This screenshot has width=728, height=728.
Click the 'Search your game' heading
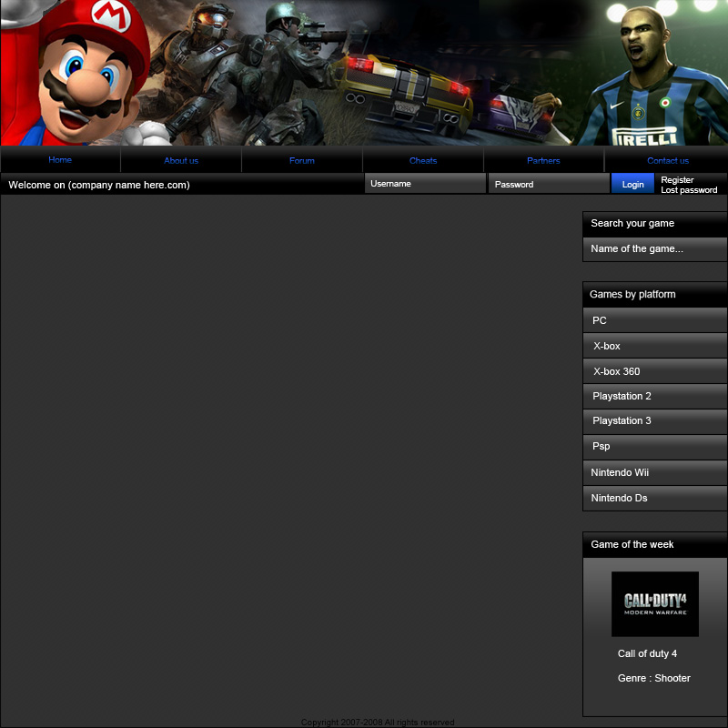pyautogui.click(x=632, y=223)
